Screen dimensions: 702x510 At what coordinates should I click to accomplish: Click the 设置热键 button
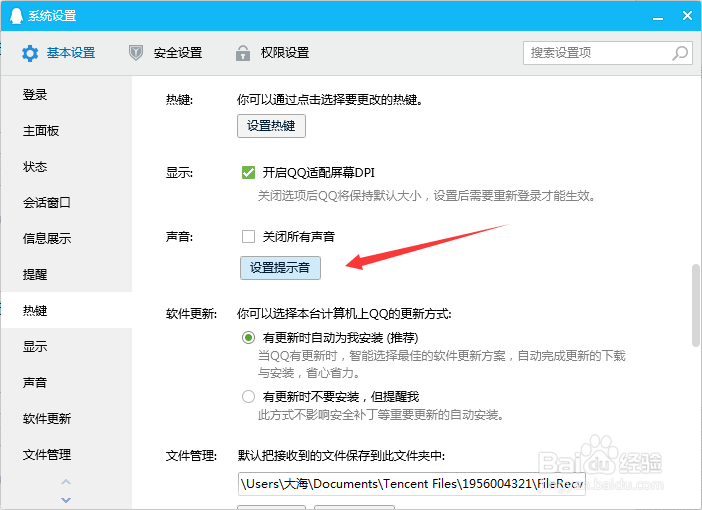pos(271,126)
